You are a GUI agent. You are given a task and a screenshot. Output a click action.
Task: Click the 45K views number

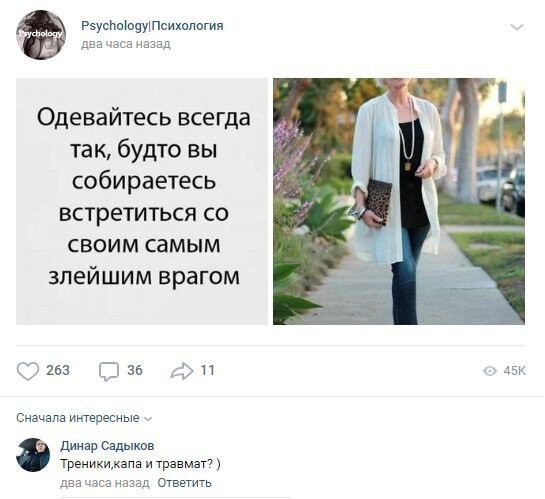point(514,371)
